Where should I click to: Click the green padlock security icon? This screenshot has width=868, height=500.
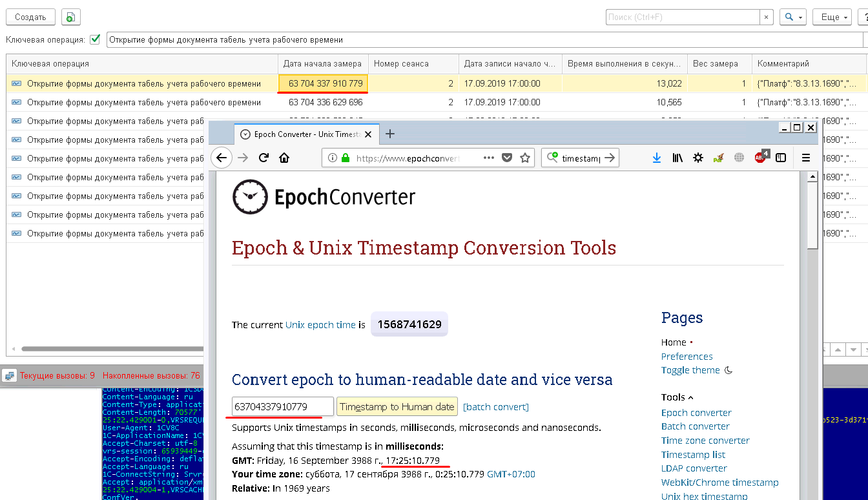tap(346, 158)
